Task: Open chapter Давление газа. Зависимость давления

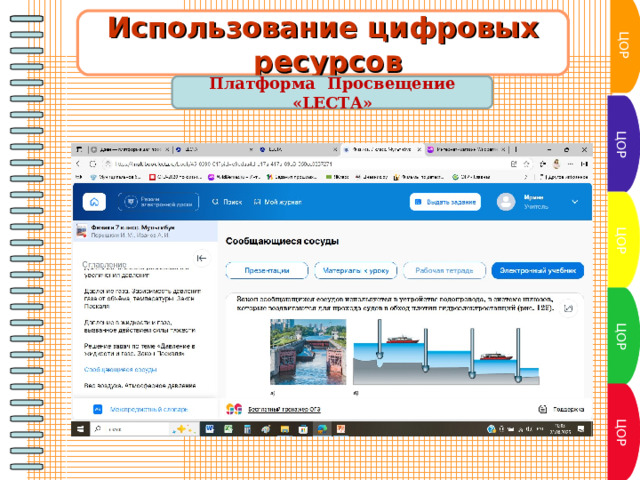Action: click(x=142, y=298)
